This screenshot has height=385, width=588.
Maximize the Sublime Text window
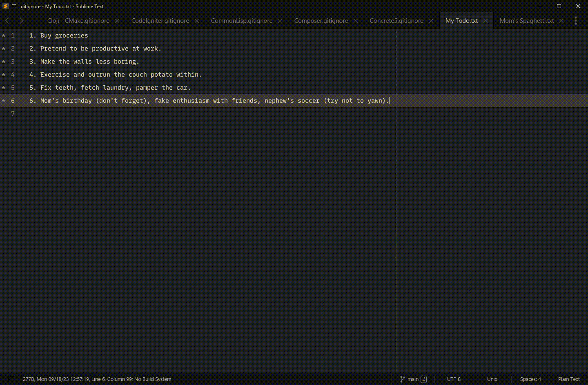pos(559,6)
